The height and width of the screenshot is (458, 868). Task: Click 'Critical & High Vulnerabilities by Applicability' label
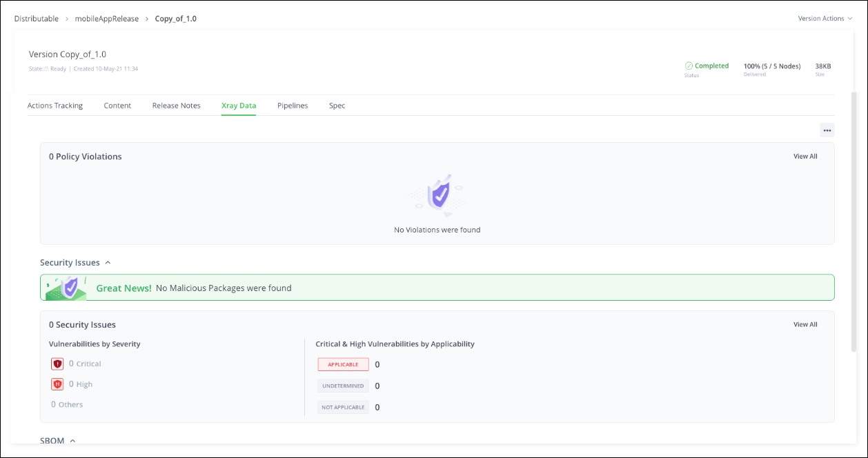pyautogui.click(x=395, y=343)
